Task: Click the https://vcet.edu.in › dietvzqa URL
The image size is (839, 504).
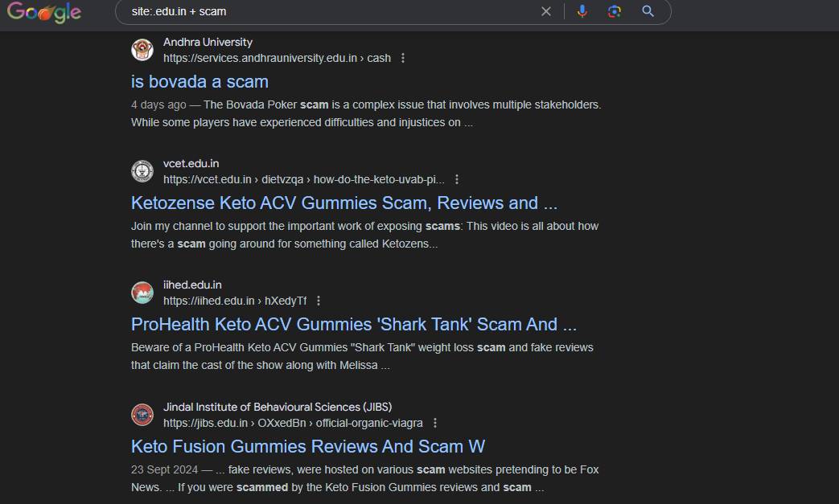Action: [x=303, y=179]
